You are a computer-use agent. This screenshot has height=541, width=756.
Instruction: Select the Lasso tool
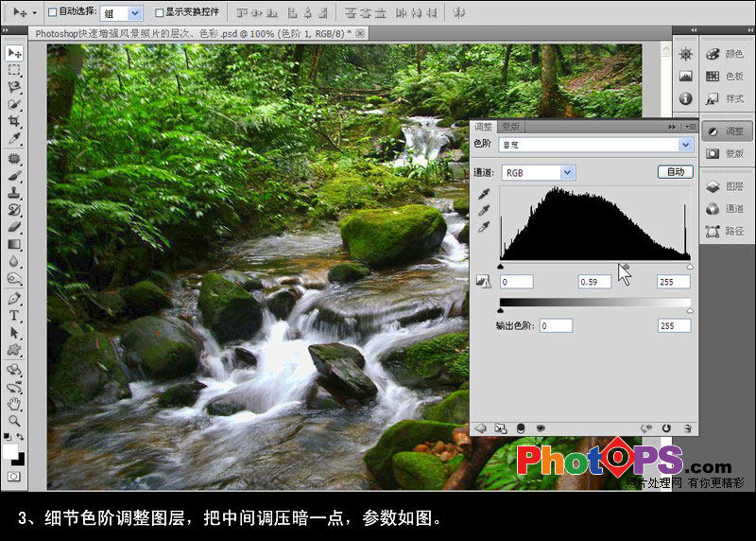14,87
